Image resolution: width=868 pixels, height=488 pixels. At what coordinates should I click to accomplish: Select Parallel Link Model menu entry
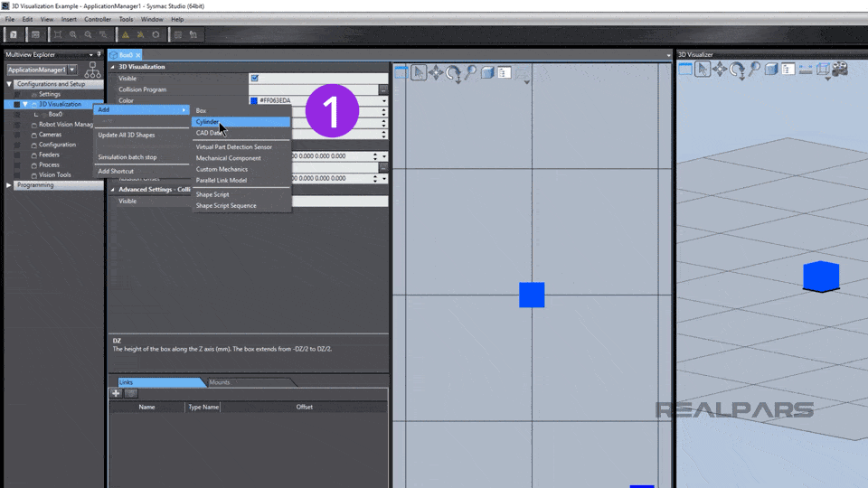coord(241,181)
